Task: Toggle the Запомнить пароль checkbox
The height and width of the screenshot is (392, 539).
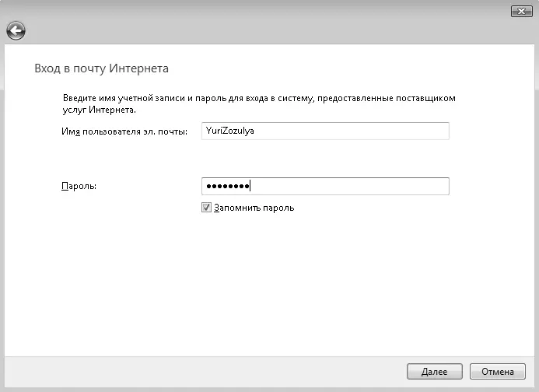Action: tap(206, 208)
